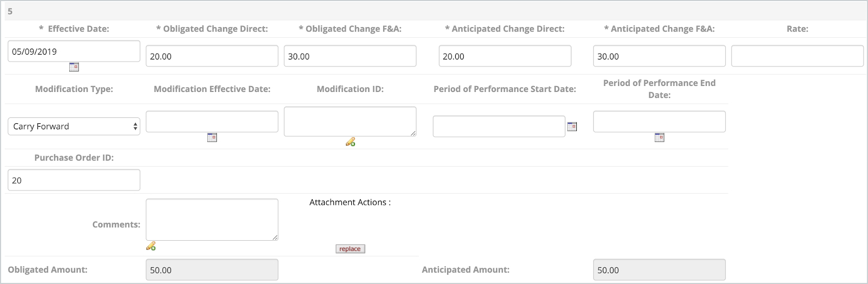
Task: Click inside the Comments text area
Action: (212, 219)
